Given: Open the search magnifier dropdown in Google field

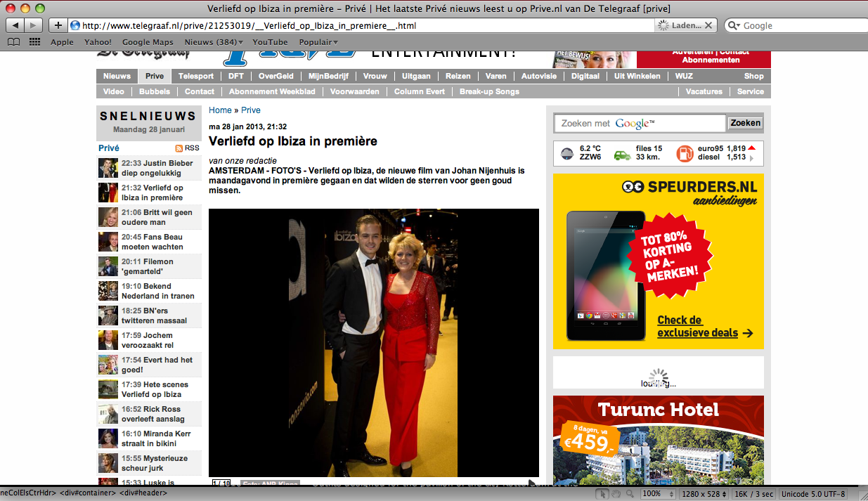Looking at the screenshot, I should [x=735, y=25].
